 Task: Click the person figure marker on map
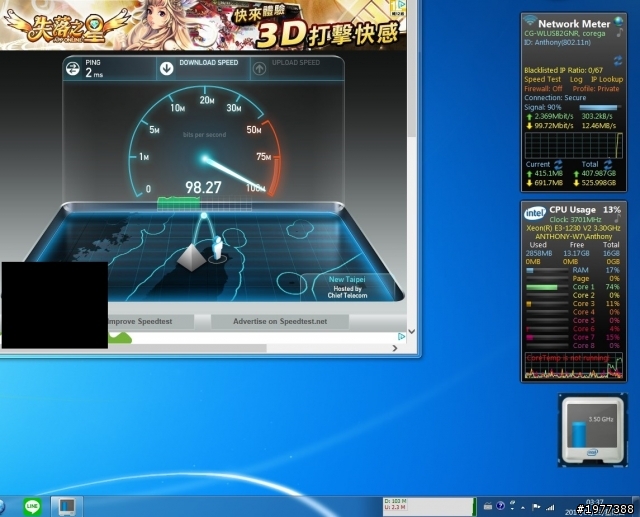click(218, 248)
